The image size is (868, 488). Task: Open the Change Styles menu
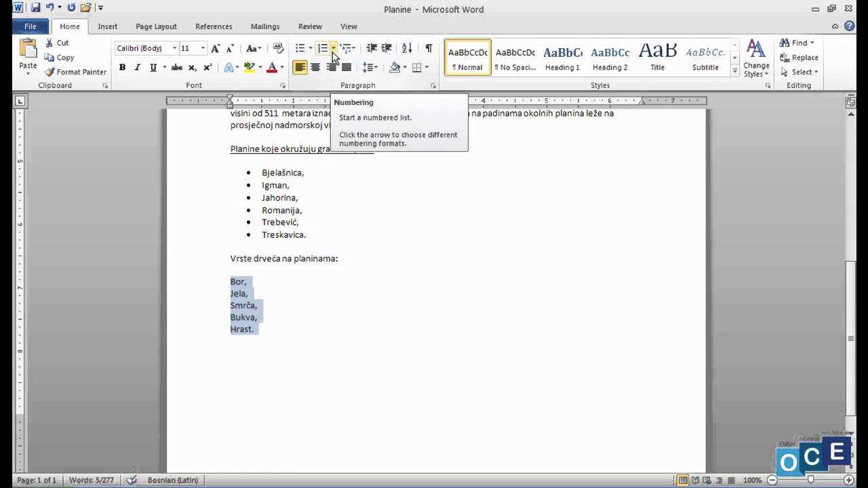click(755, 59)
